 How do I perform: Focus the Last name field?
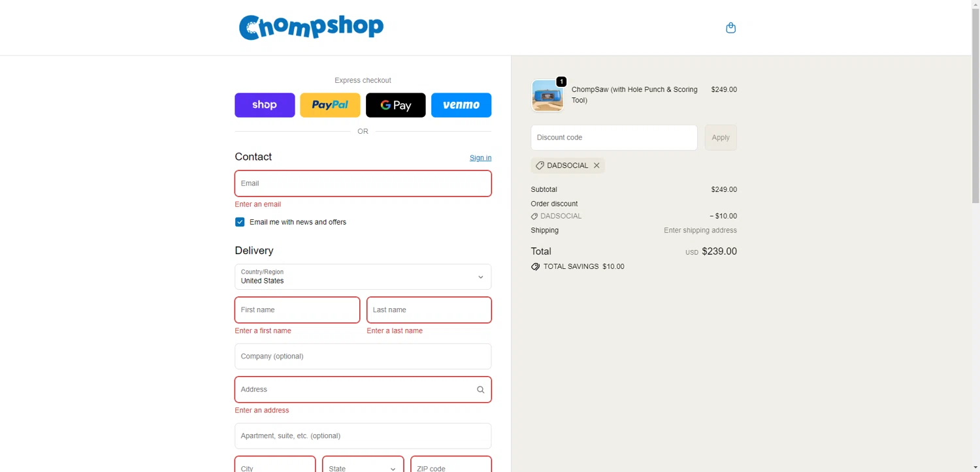pyautogui.click(x=429, y=310)
